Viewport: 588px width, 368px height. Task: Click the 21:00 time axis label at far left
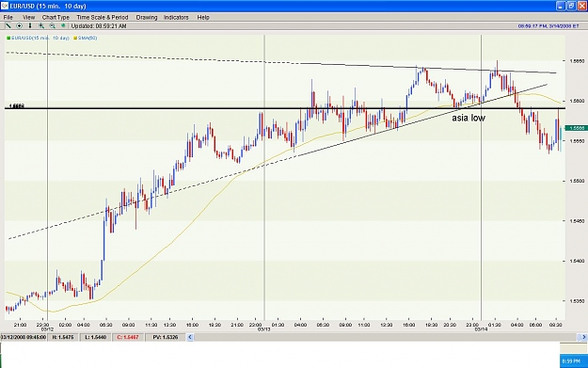click(20, 325)
